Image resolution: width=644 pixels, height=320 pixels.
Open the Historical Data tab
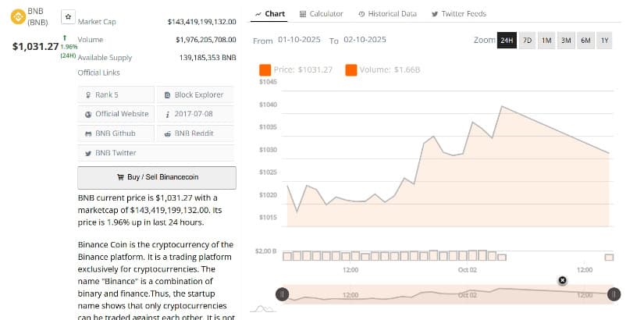click(386, 14)
